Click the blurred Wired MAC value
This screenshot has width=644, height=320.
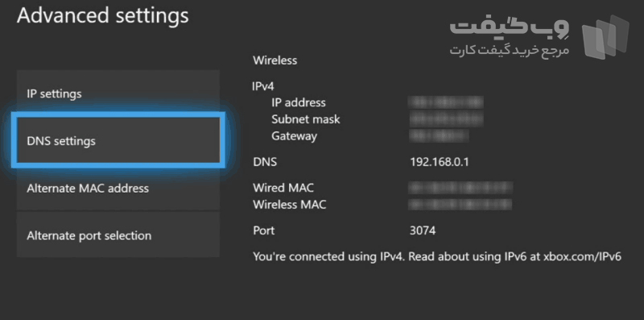pyautogui.click(x=460, y=188)
